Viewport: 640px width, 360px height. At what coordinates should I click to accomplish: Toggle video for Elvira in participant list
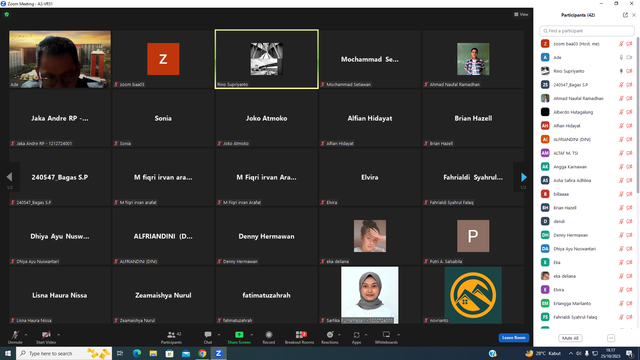629,290
